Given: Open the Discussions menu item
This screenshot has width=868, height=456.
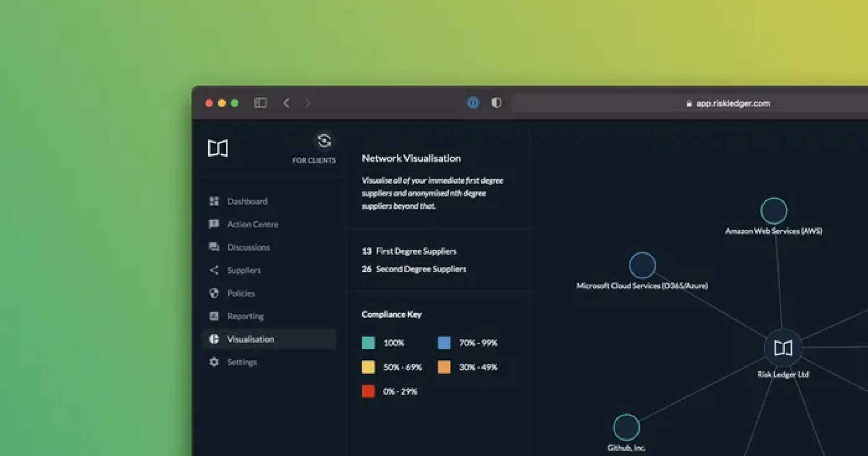Looking at the screenshot, I should (x=269, y=247).
